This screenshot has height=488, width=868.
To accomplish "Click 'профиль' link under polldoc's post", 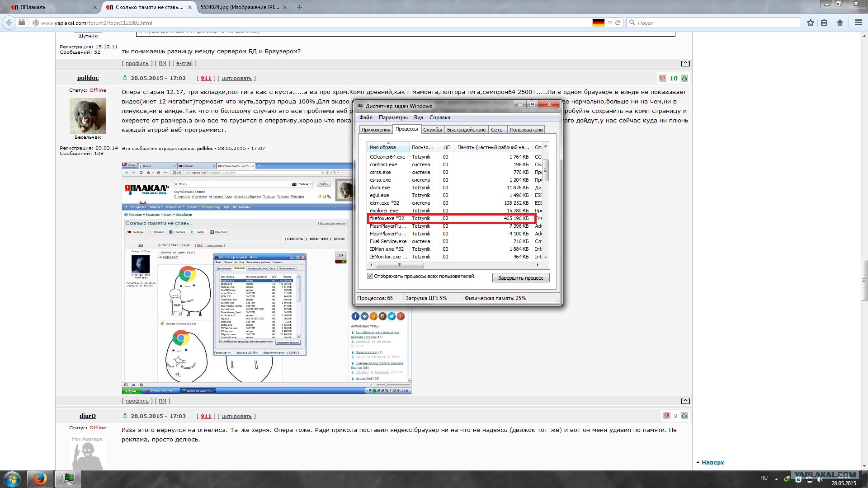I will [137, 401].
